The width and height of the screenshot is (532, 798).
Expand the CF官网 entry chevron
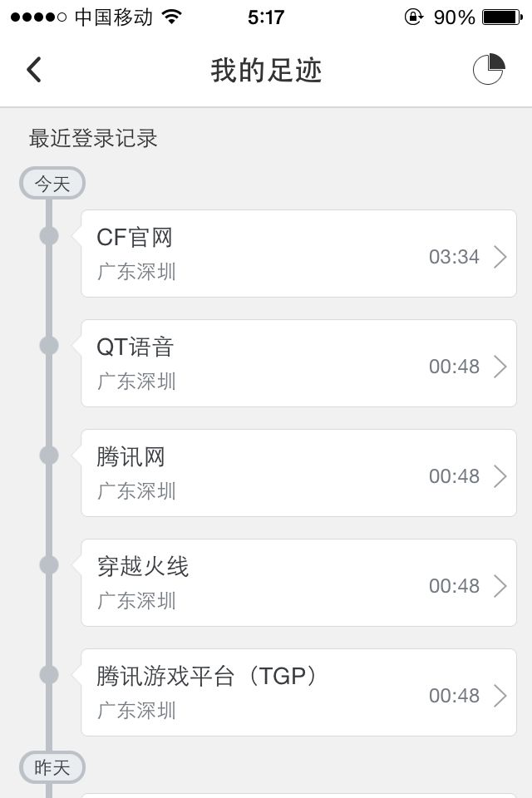tap(500, 257)
